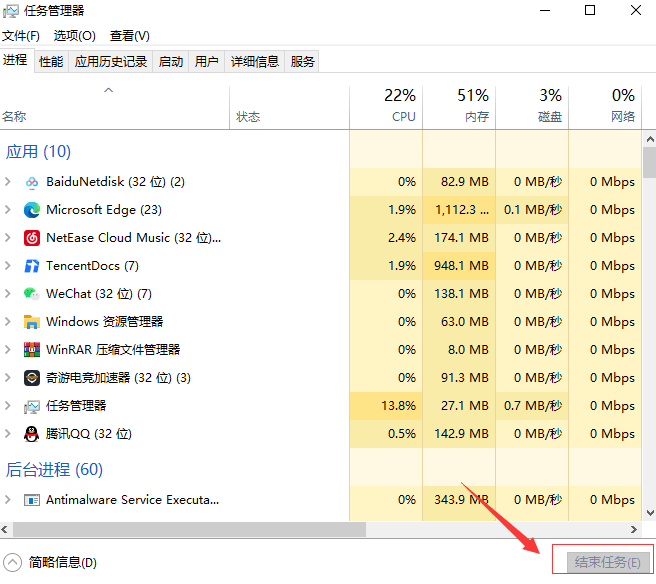
Task: Expand the 奇游电竞加速器 process group
Action: pyautogui.click(x=8, y=378)
